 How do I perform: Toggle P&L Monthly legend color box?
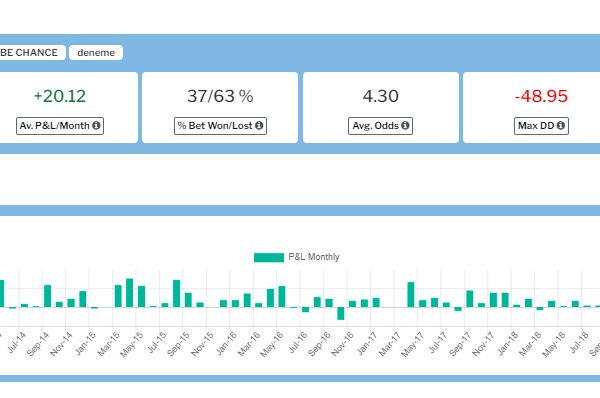click(x=269, y=258)
